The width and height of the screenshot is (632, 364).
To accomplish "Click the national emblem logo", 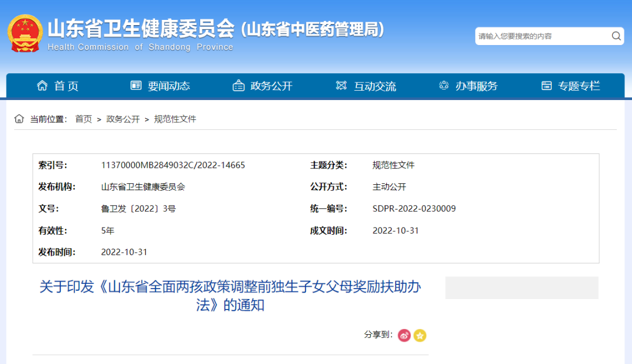I will 25,33.
